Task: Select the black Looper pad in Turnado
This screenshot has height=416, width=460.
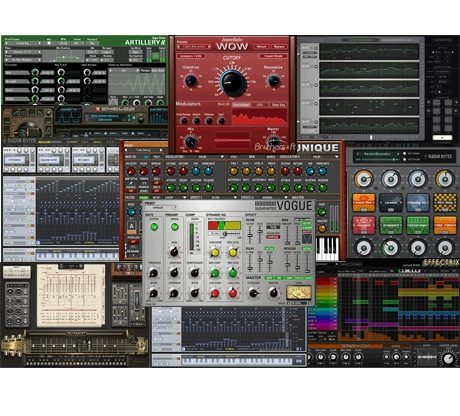Action: pos(391,203)
